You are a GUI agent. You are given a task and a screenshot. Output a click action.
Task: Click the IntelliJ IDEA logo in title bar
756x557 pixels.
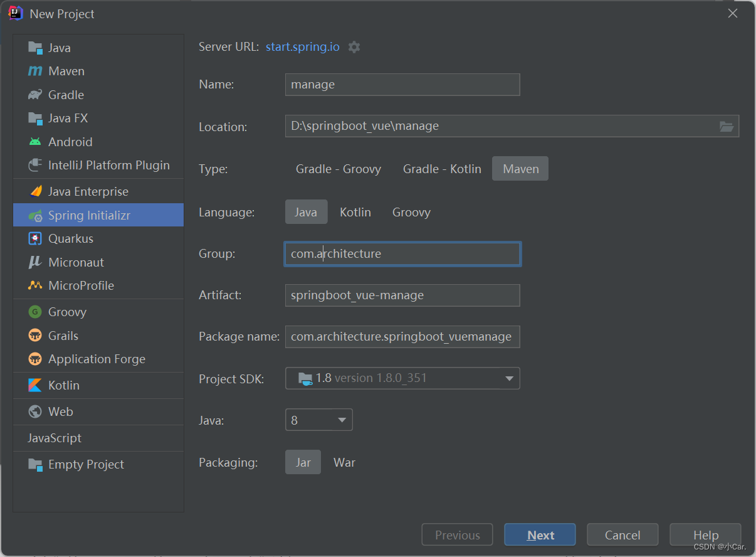(x=16, y=13)
